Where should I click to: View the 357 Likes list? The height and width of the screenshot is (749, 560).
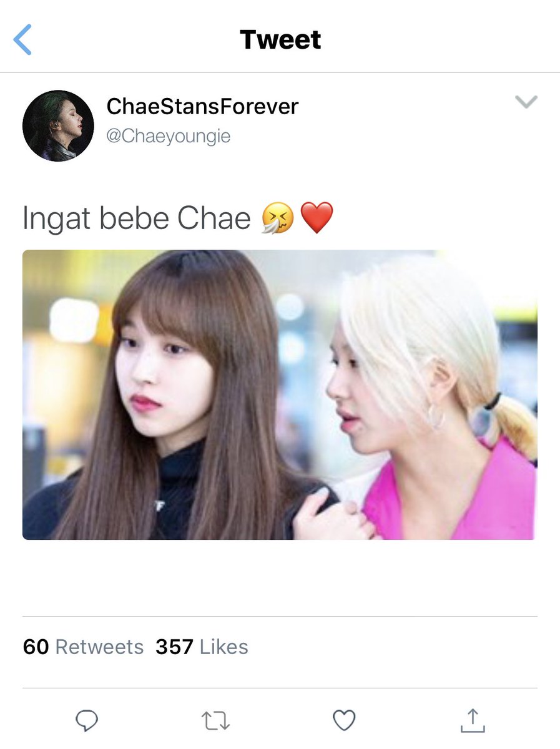[x=202, y=647]
